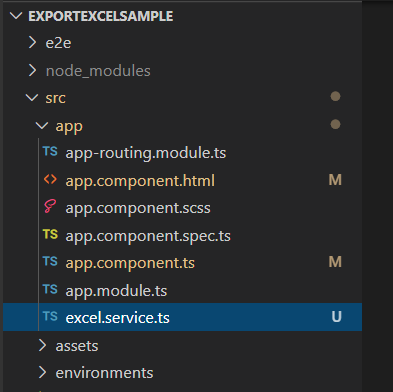Expand the e2e folder chevron
Viewport: 393px width, 392px height.
[x=32, y=42]
